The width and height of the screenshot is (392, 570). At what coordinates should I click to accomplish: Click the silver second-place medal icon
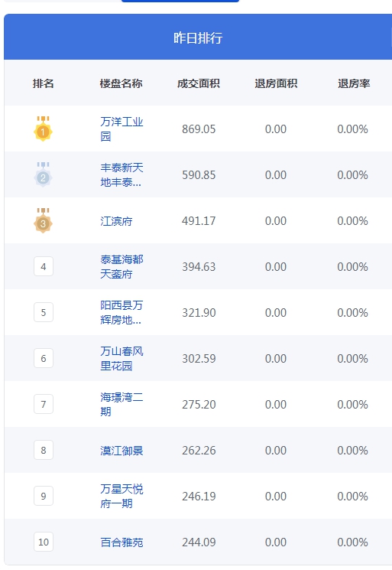tap(44, 174)
